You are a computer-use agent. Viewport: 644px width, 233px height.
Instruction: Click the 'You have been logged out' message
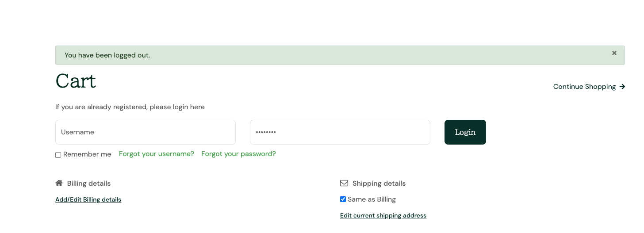[107, 55]
